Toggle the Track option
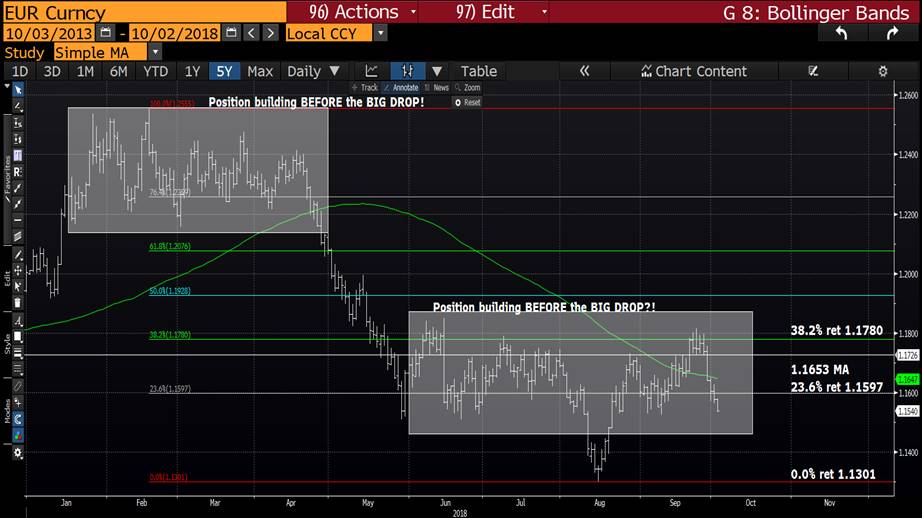Image resolution: width=922 pixels, height=518 pixels. click(x=365, y=88)
